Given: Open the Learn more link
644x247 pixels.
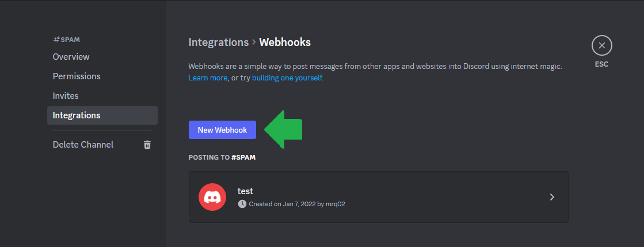Looking at the screenshot, I should tap(208, 78).
